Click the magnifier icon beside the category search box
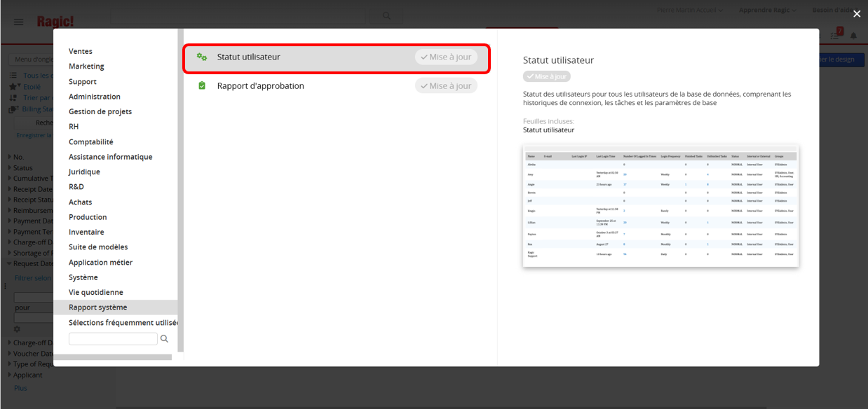This screenshot has width=868, height=409. [165, 339]
